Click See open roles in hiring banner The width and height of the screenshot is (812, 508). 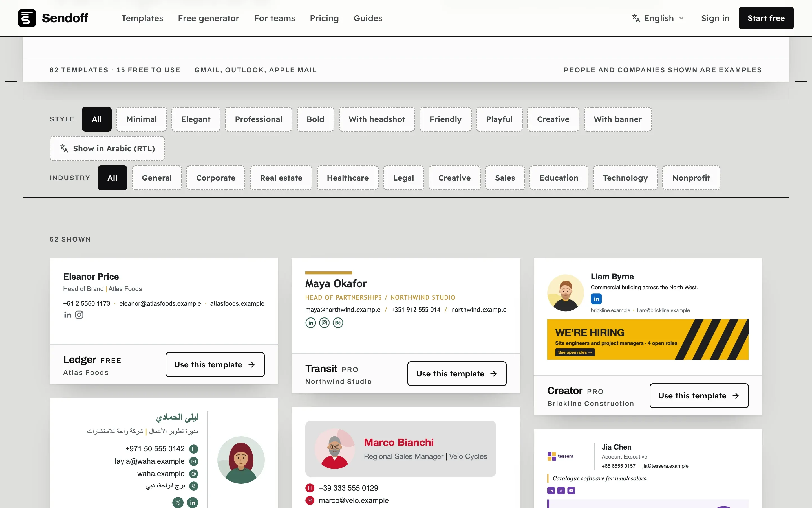point(575,352)
